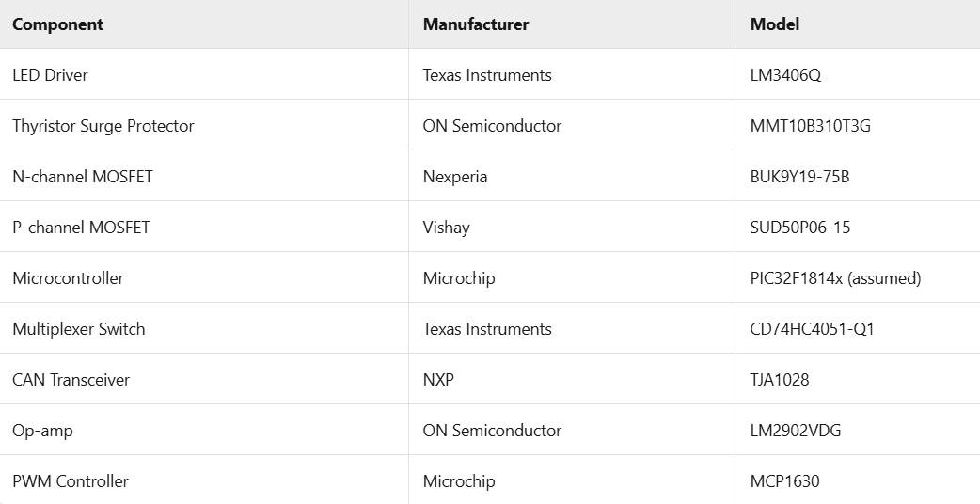This screenshot has width=980, height=504.
Task: Select the LED Driver cell
Action: tap(50, 75)
